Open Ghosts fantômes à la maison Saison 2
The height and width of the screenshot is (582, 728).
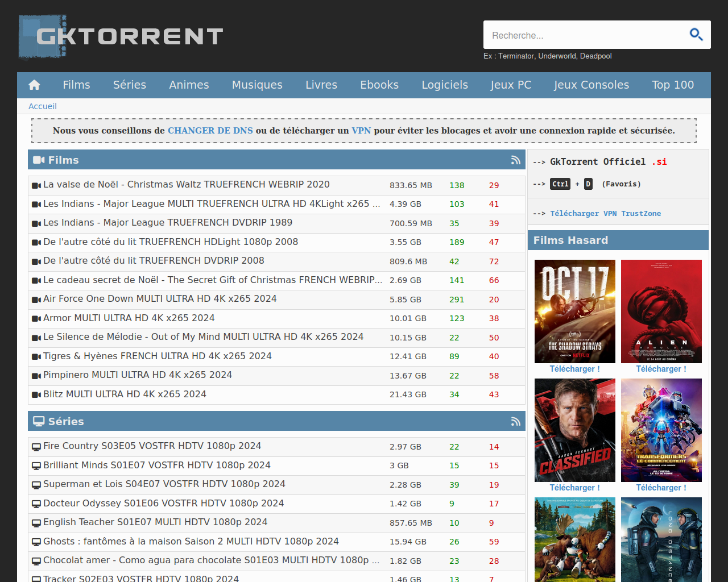coord(191,542)
